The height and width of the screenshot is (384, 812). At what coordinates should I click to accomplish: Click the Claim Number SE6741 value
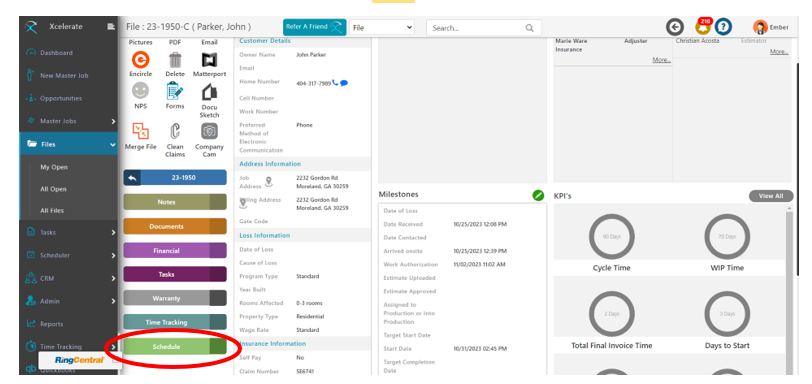click(x=305, y=372)
